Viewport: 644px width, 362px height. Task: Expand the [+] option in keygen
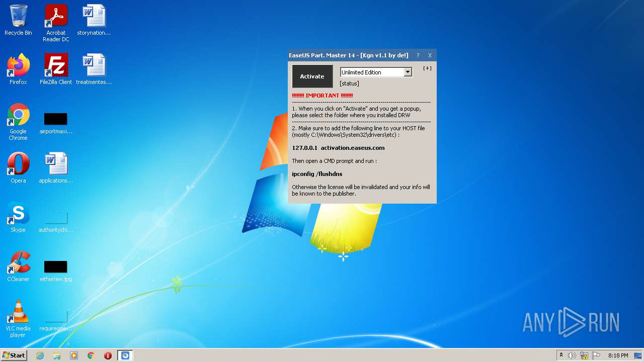click(427, 68)
